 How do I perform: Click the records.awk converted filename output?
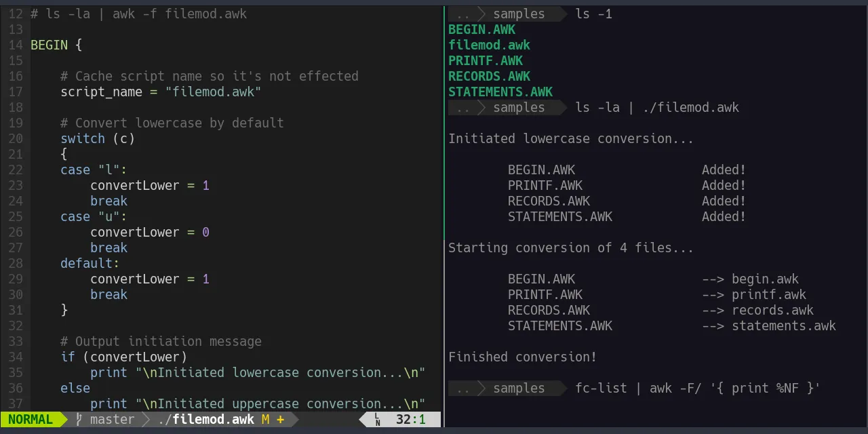772,311
